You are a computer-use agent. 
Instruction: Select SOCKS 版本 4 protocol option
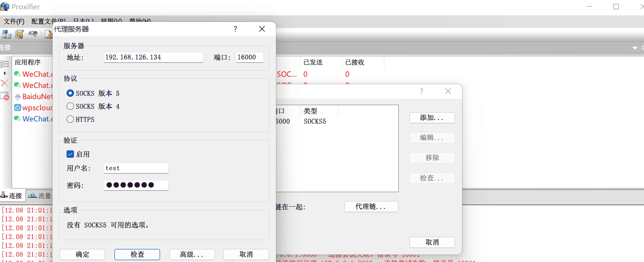[70, 106]
